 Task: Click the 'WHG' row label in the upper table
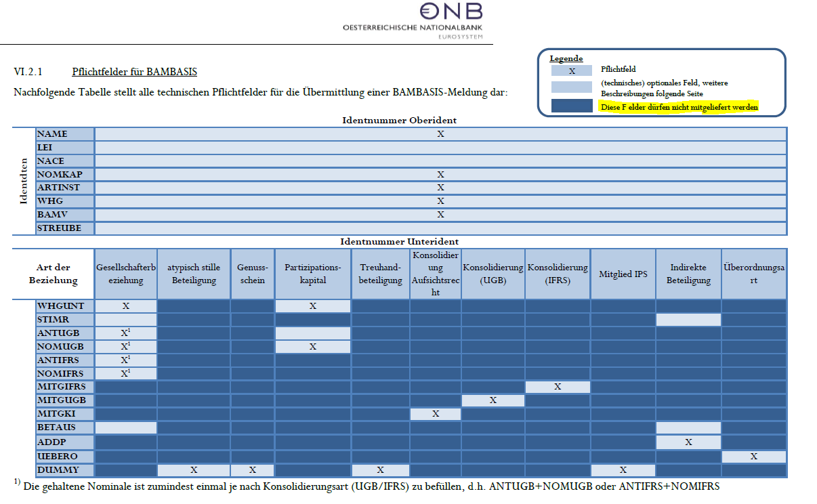tap(65, 201)
